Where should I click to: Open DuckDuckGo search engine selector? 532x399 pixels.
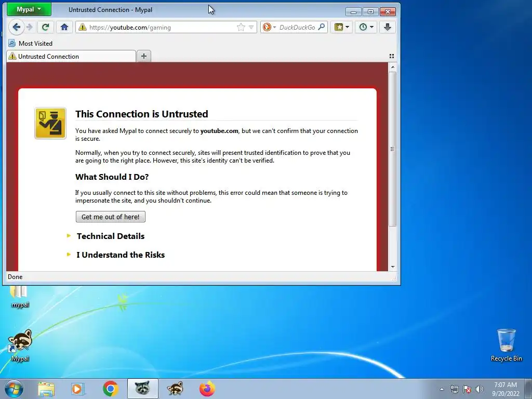(x=270, y=27)
